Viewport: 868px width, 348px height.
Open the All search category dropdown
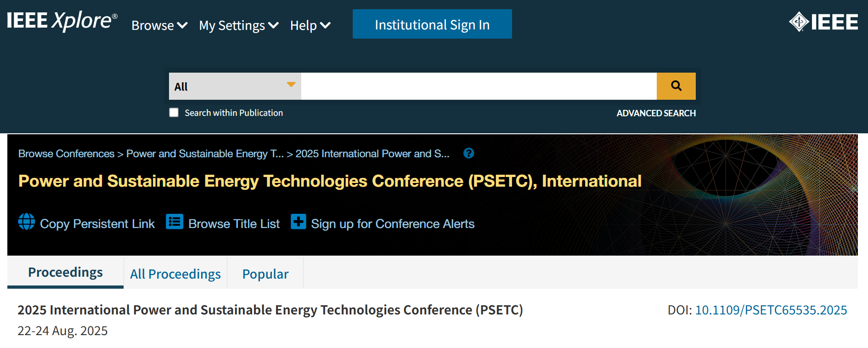coord(235,86)
